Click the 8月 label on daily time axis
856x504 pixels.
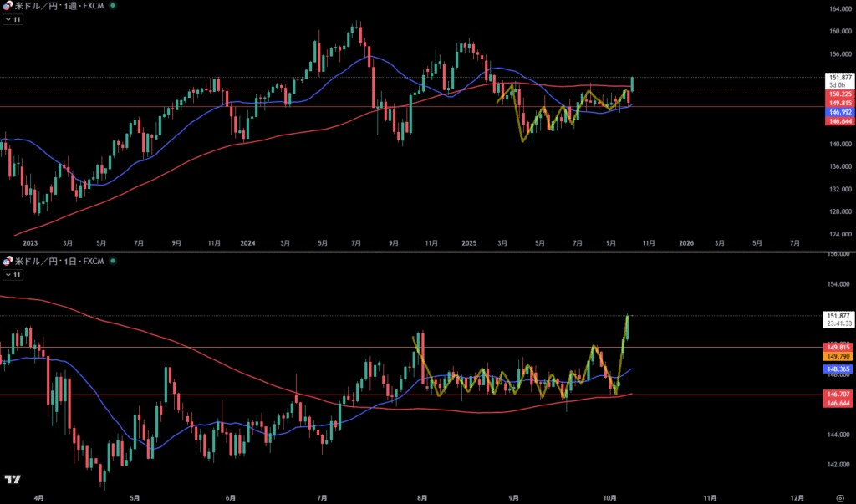click(x=422, y=496)
